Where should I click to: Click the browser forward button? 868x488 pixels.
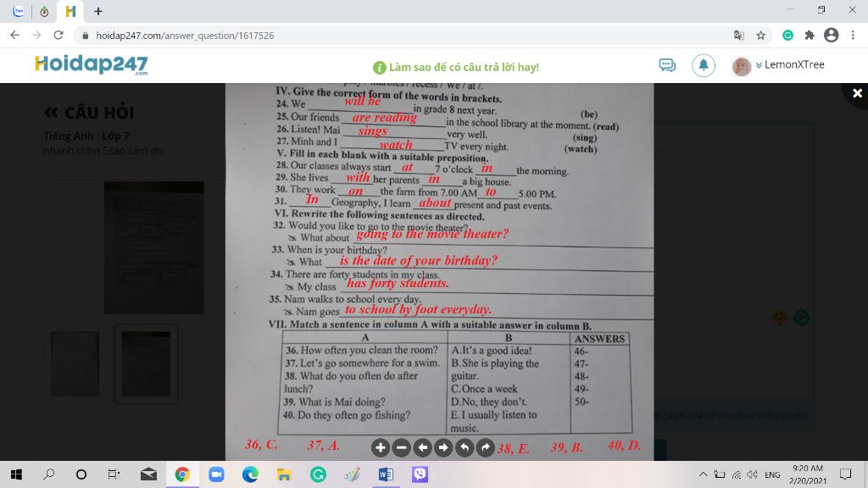click(36, 35)
